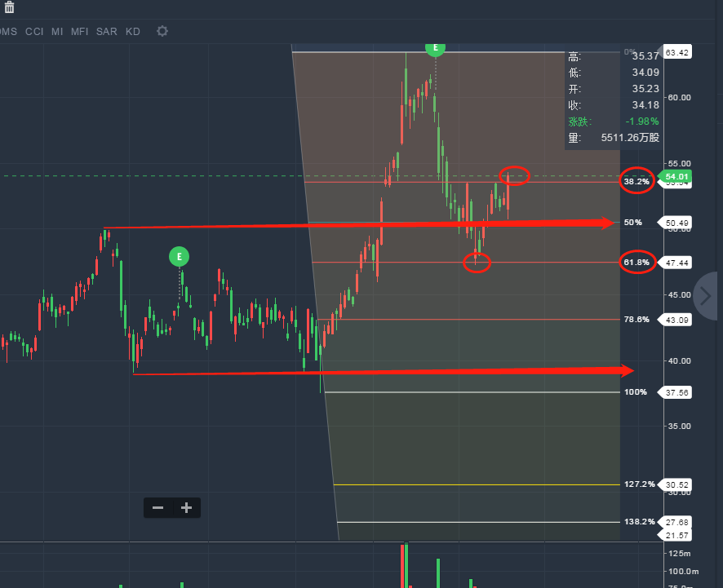Switch to the MI indicator

57,32
